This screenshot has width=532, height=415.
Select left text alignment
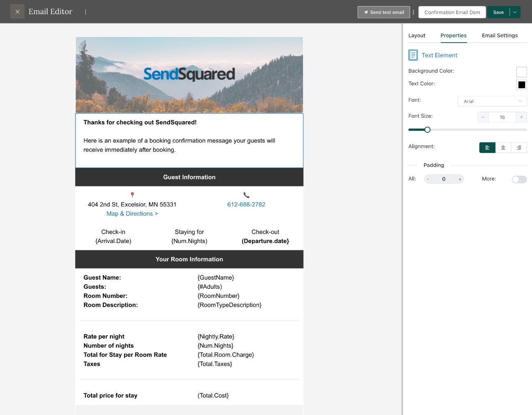pos(487,148)
